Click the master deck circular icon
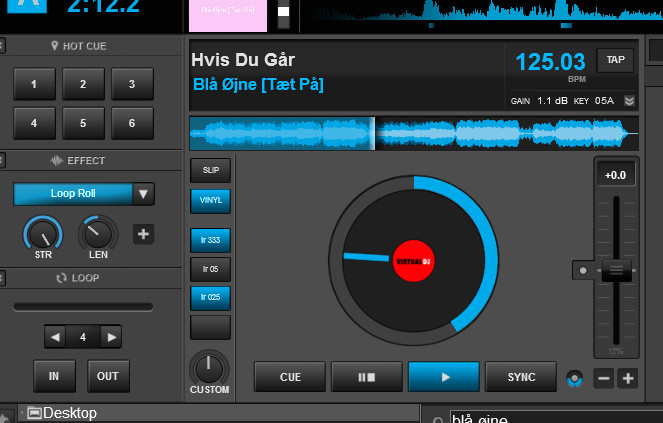 point(575,378)
